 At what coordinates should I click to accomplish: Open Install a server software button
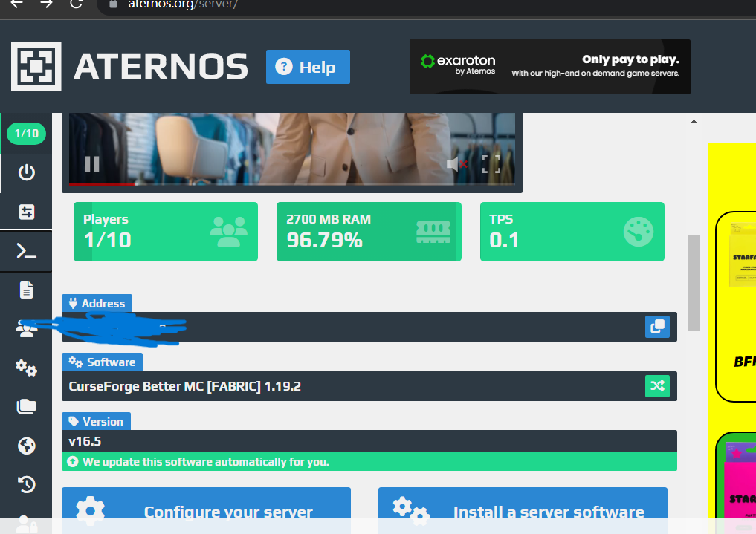point(523,510)
